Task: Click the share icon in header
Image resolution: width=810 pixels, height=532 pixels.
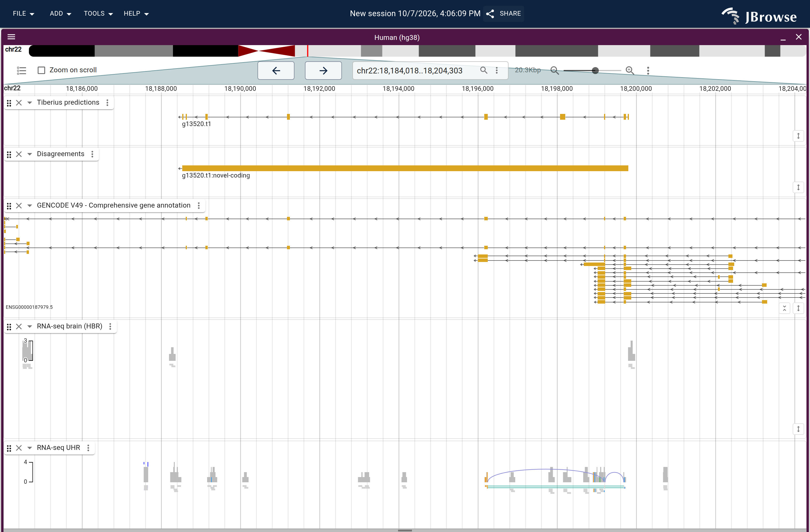Action: pyautogui.click(x=490, y=14)
